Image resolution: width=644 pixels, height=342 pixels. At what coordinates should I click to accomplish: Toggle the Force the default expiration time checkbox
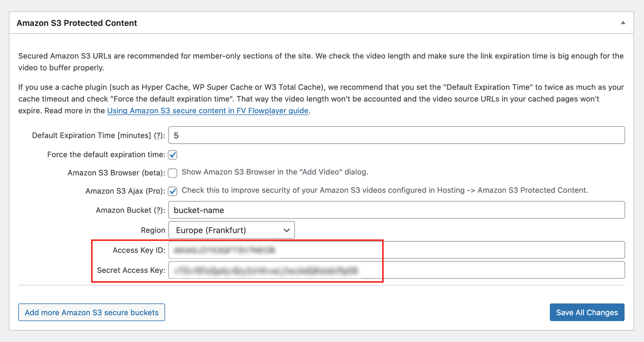(172, 155)
